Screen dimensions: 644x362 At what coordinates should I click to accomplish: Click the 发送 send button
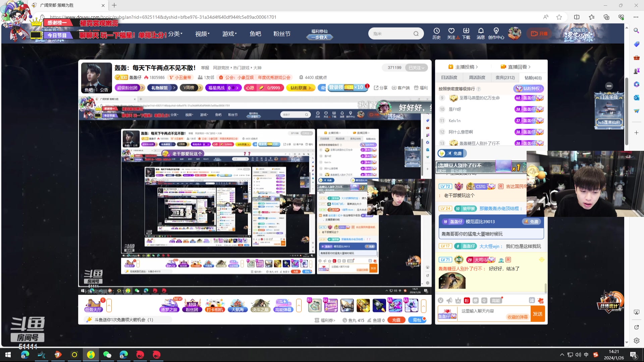[537, 314]
